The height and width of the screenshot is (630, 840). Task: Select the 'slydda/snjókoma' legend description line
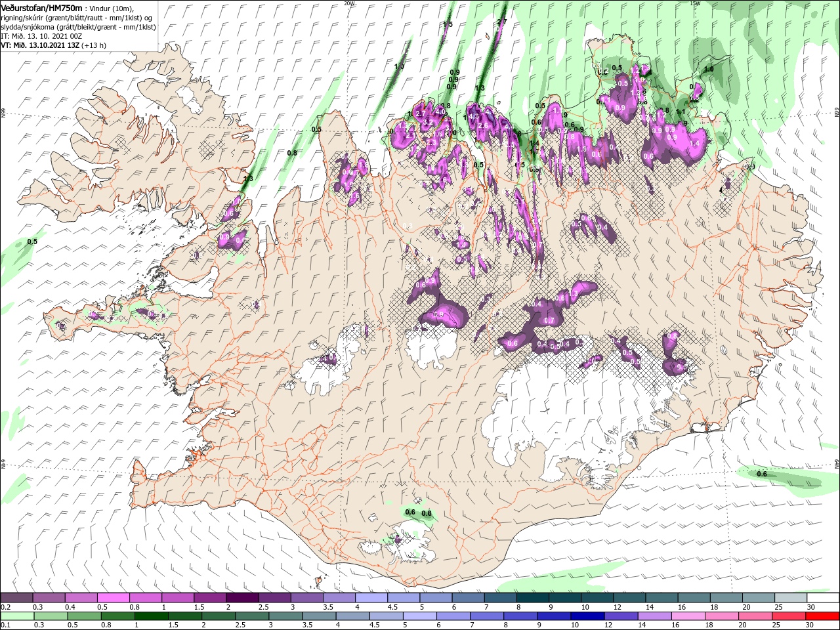tap(78, 27)
